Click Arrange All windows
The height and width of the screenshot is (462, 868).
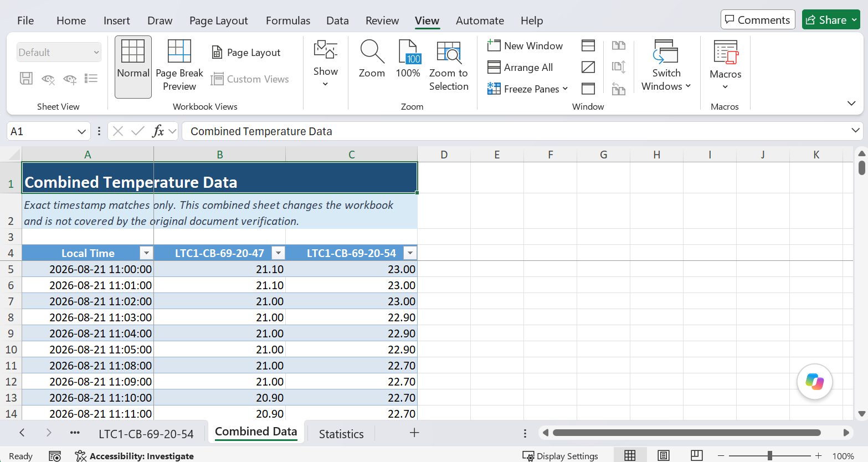click(x=520, y=67)
